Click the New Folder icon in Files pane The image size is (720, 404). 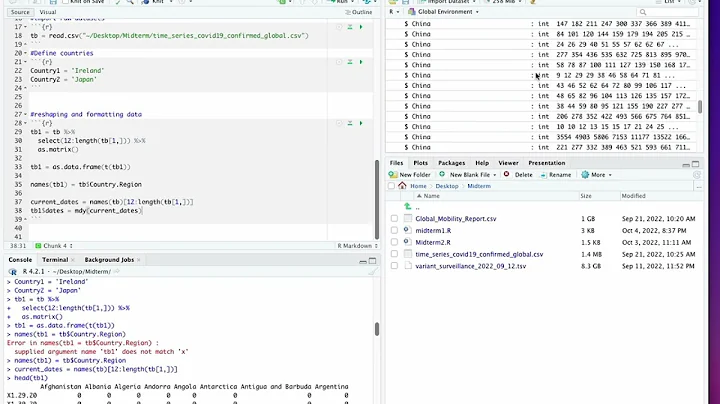(x=393, y=174)
